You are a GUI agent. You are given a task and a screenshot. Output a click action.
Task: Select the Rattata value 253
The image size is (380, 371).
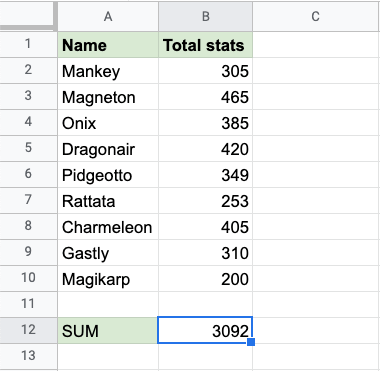[x=205, y=201]
